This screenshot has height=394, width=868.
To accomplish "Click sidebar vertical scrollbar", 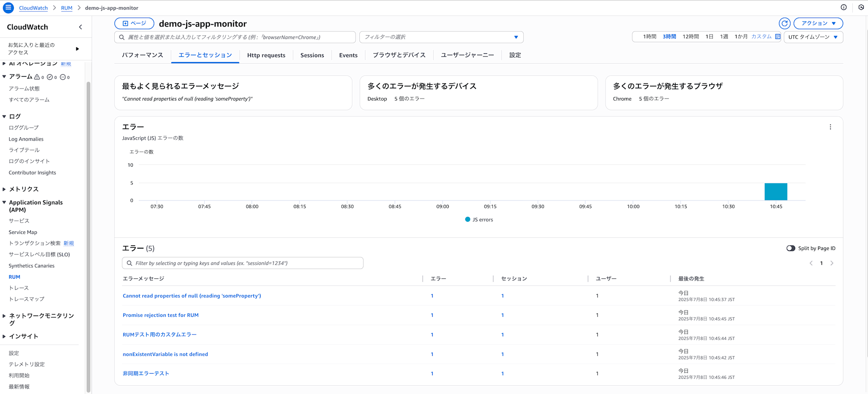I will (x=89, y=236).
